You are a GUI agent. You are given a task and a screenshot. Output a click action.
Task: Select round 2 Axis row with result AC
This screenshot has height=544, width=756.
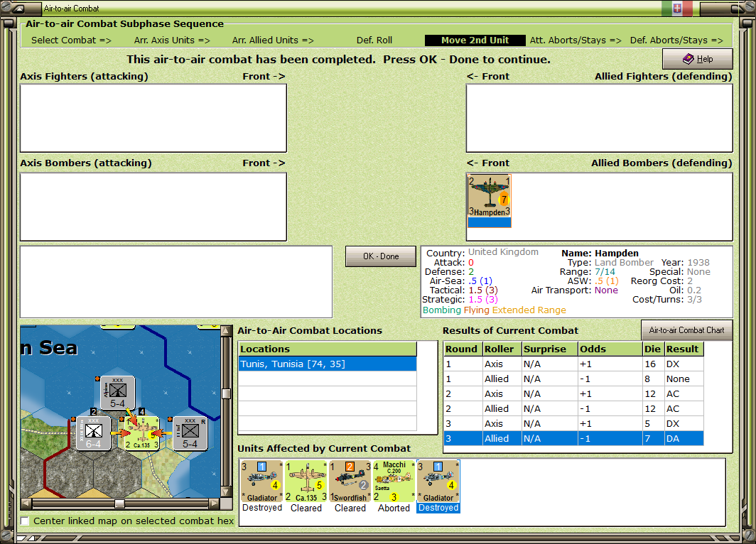point(573,393)
